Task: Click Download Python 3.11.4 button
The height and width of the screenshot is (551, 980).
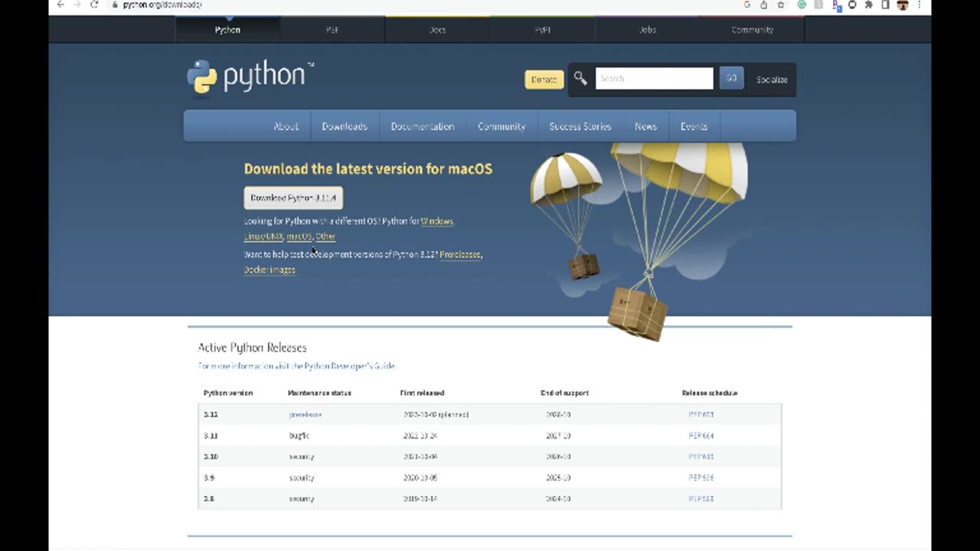Action: 293,197
